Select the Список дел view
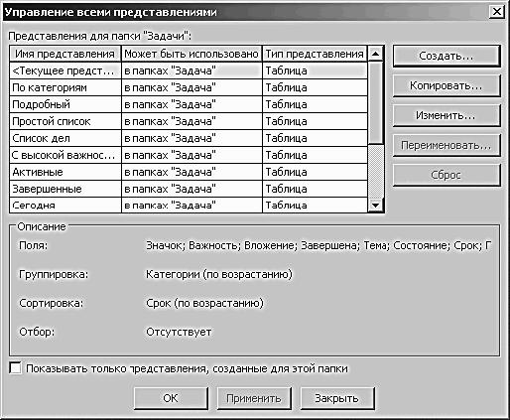 [189, 138]
